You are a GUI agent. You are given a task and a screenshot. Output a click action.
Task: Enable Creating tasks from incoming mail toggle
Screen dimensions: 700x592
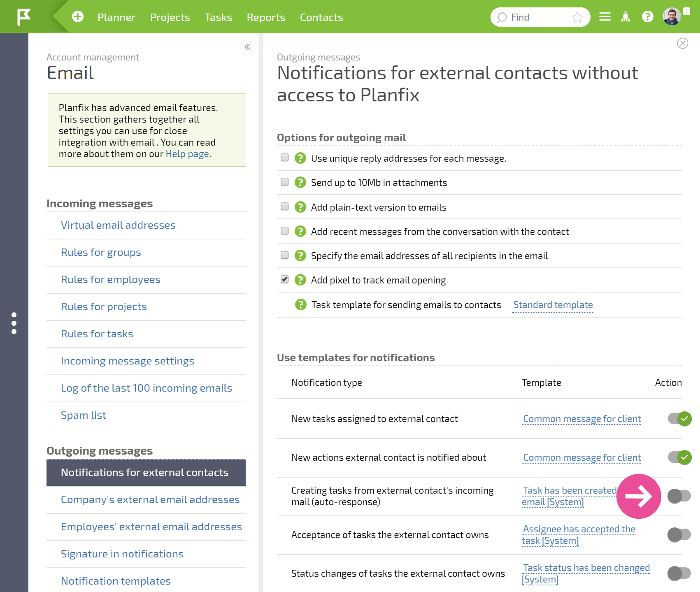coord(679,496)
